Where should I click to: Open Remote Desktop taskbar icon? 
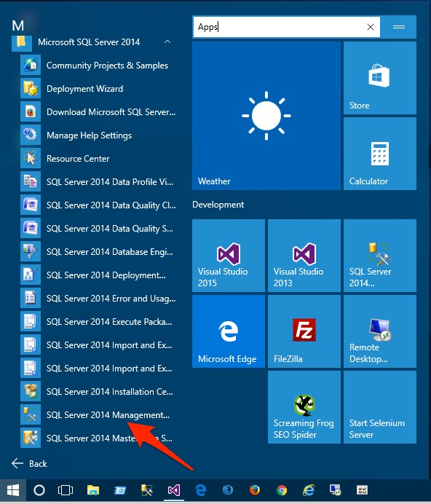335,490
